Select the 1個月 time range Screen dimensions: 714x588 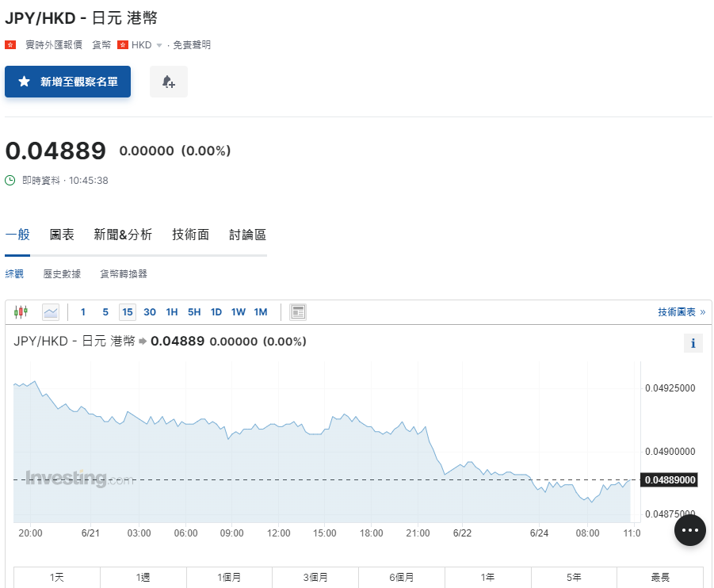(229, 578)
